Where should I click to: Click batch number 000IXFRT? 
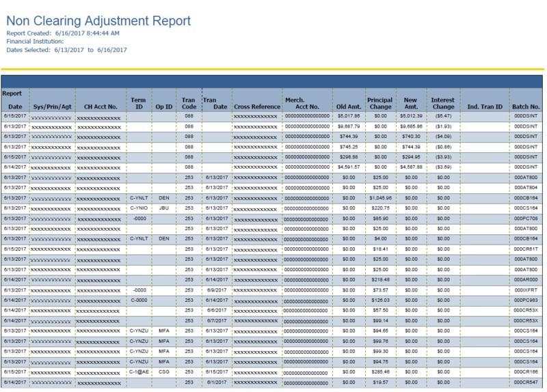click(x=525, y=290)
